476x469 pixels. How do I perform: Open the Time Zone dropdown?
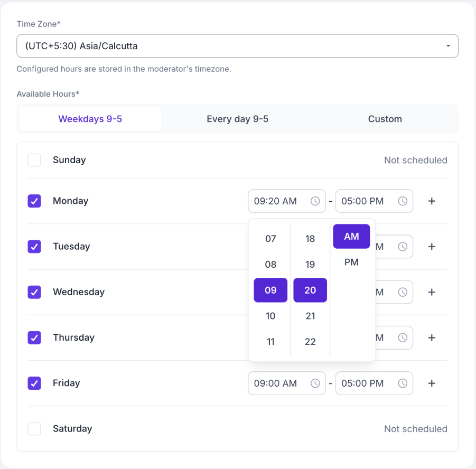(237, 46)
